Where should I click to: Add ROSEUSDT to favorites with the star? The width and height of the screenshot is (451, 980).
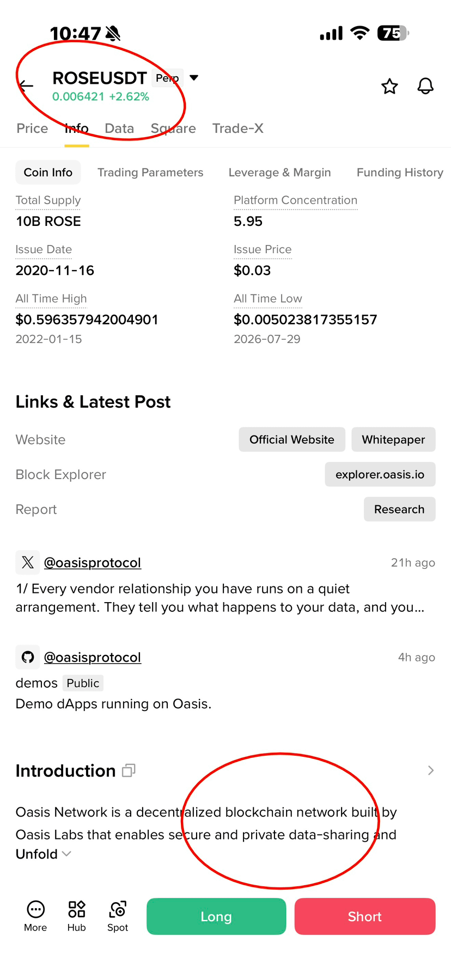tap(389, 86)
